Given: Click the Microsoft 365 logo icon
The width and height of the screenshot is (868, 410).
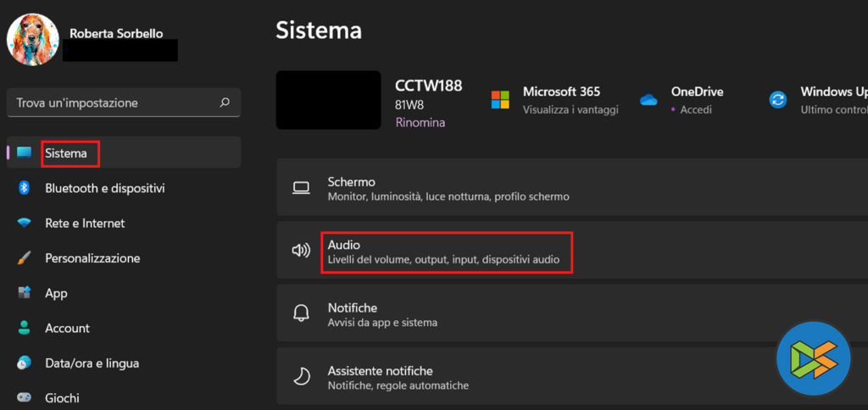Looking at the screenshot, I should click(500, 100).
